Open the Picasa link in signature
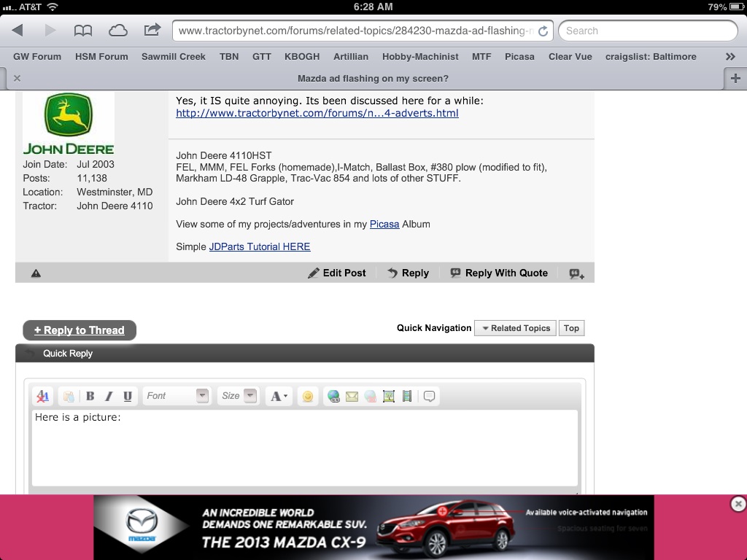This screenshot has width=747, height=560. [x=384, y=225]
